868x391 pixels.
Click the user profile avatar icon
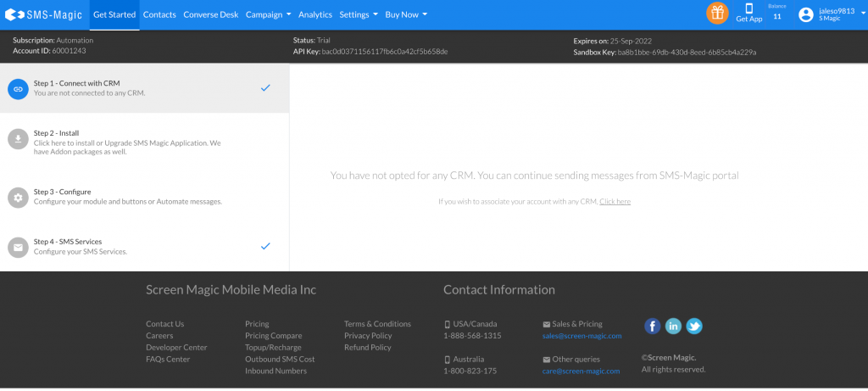pyautogui.click(x=806, y=14)
